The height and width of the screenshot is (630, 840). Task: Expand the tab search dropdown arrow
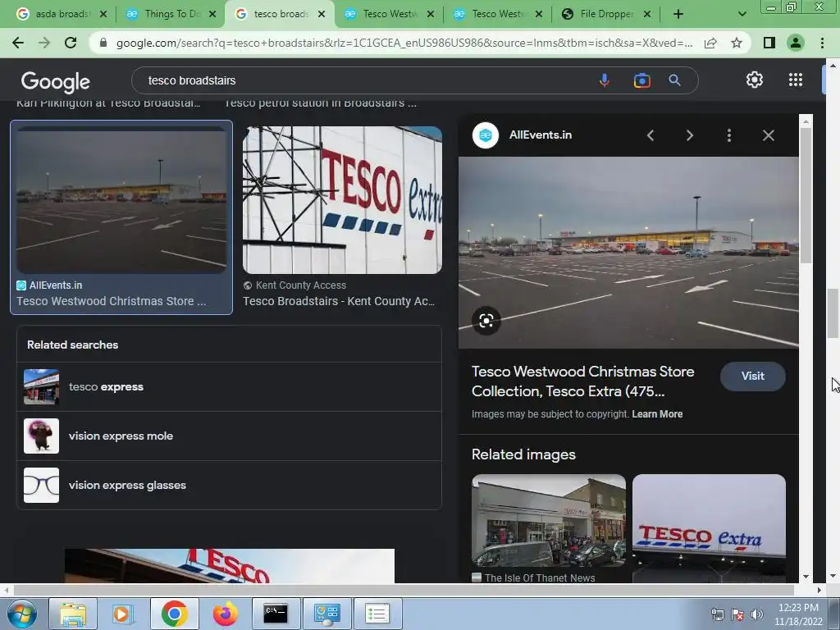pyautogui.click(x=742, y=14)
